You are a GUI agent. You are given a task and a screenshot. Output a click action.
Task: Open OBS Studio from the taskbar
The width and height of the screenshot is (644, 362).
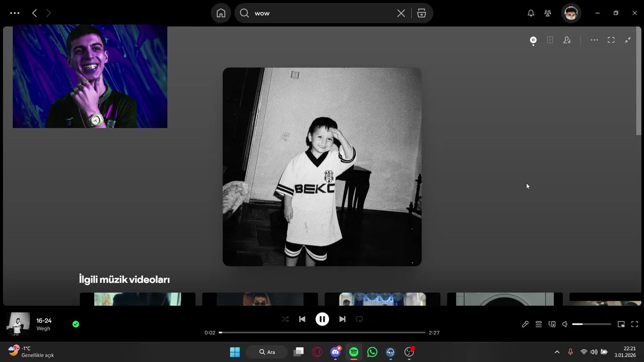[409, 352]
